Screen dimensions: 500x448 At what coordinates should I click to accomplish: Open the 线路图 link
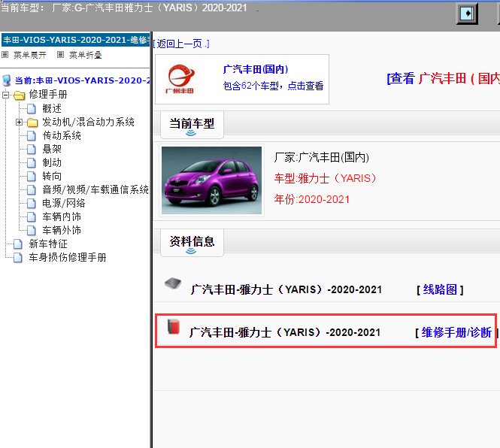(x=440, y=290)
